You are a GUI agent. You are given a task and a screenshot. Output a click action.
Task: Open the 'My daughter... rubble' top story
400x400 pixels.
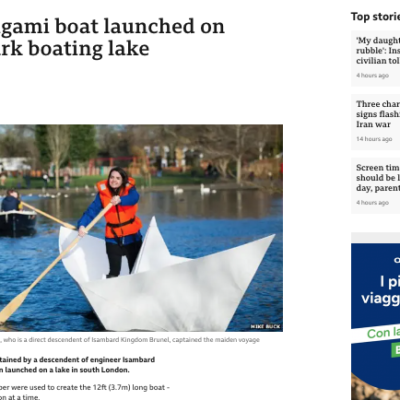click(x=378, y=50)
